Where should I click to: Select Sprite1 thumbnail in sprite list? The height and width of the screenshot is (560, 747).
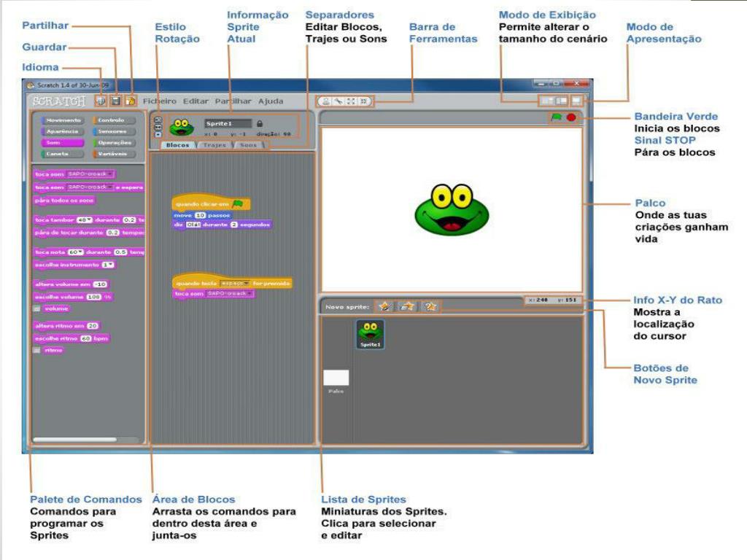click(x=370, y=334)
